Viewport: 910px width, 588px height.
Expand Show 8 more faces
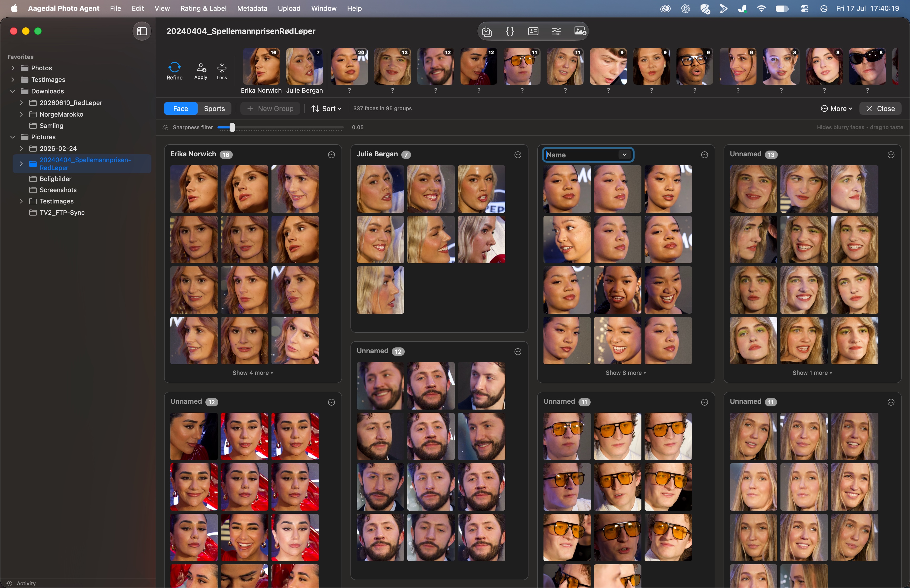pos(626,373)
